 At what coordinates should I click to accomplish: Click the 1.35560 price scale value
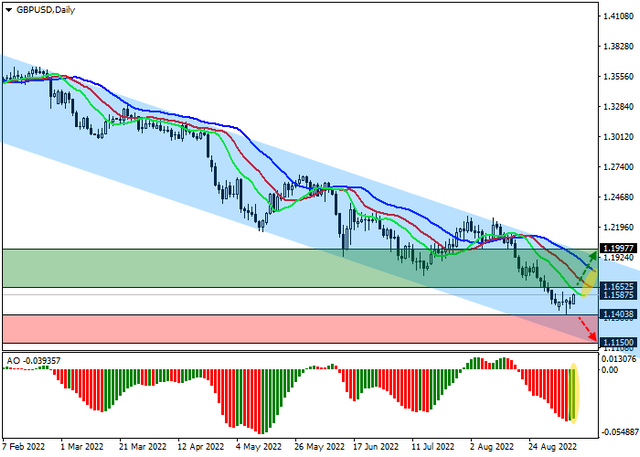(618, 76)
